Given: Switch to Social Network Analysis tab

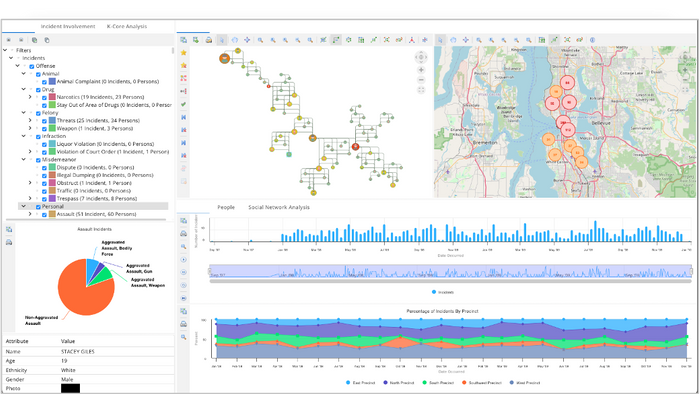Looking at the screenshot, I should (279, 207).
